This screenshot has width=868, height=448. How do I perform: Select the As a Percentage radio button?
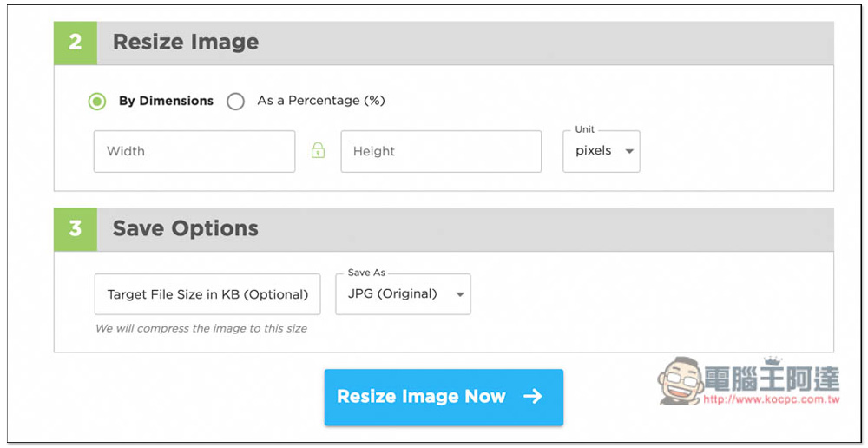click(x=235, y=102)
